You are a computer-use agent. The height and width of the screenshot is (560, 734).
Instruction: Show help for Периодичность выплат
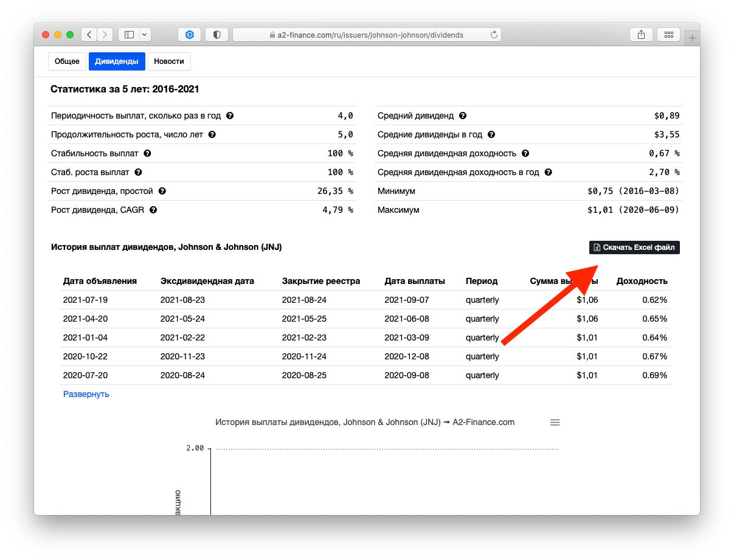pos(230,116)
